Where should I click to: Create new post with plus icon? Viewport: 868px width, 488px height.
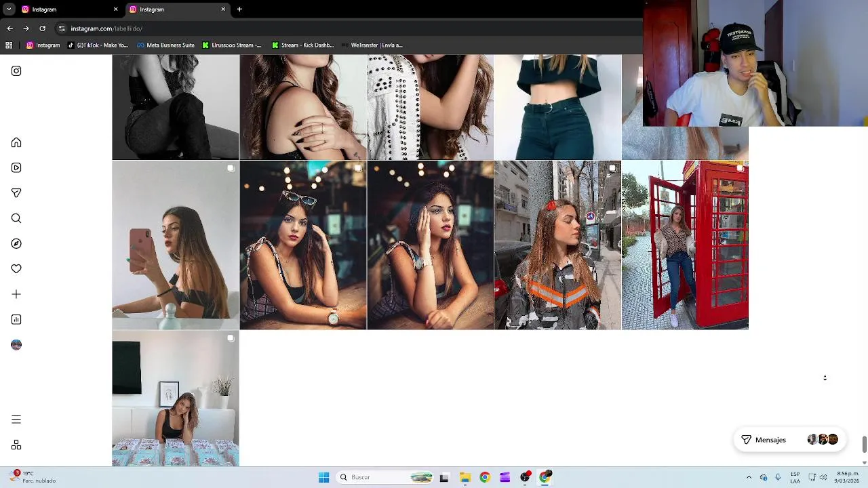[16, 294]
